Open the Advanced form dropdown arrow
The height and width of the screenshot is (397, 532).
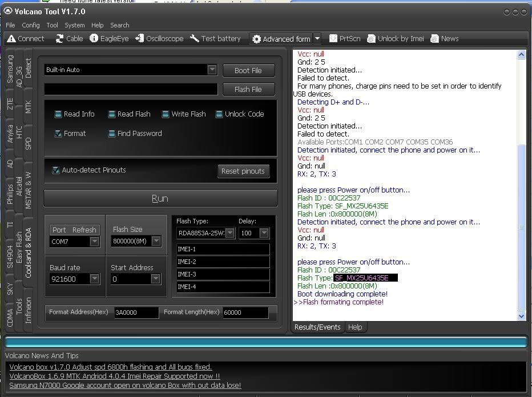pyautogui.click(x=317, y=39)
